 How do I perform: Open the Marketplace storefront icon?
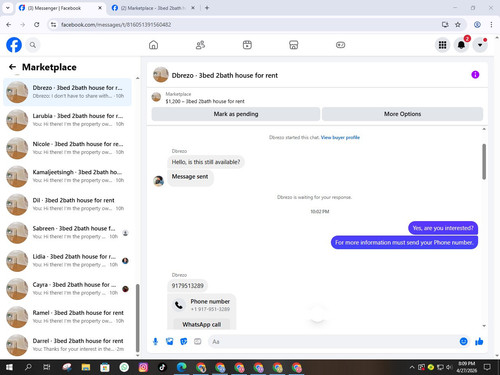click(294, 45)
